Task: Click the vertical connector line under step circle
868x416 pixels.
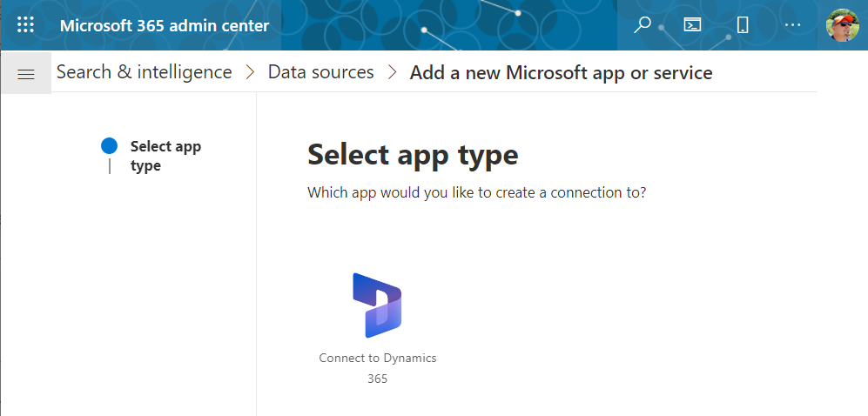Action: click(110, 166)
